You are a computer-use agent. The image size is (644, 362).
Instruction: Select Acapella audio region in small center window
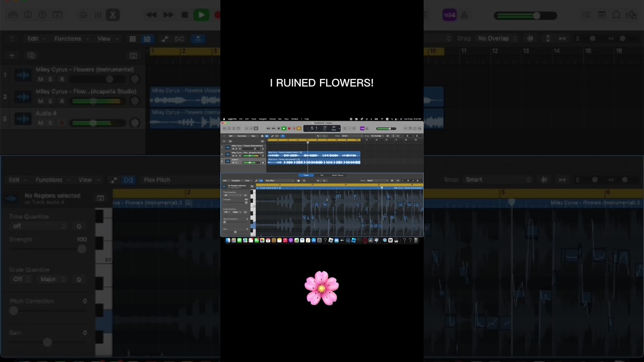pos(314,154)
